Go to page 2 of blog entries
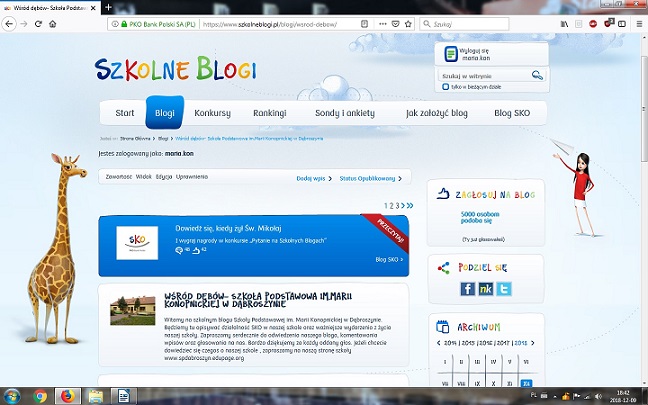Screen dimensions: 648x405 [x=391, y=205]
